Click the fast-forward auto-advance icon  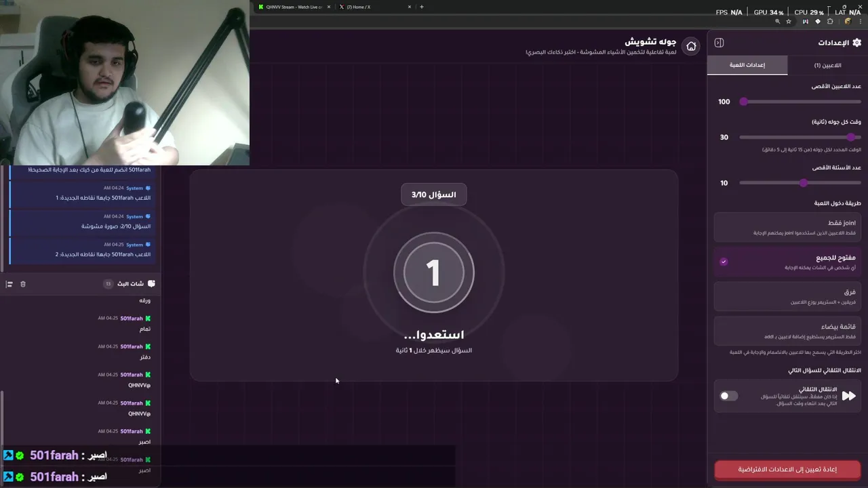click(849, 396)
